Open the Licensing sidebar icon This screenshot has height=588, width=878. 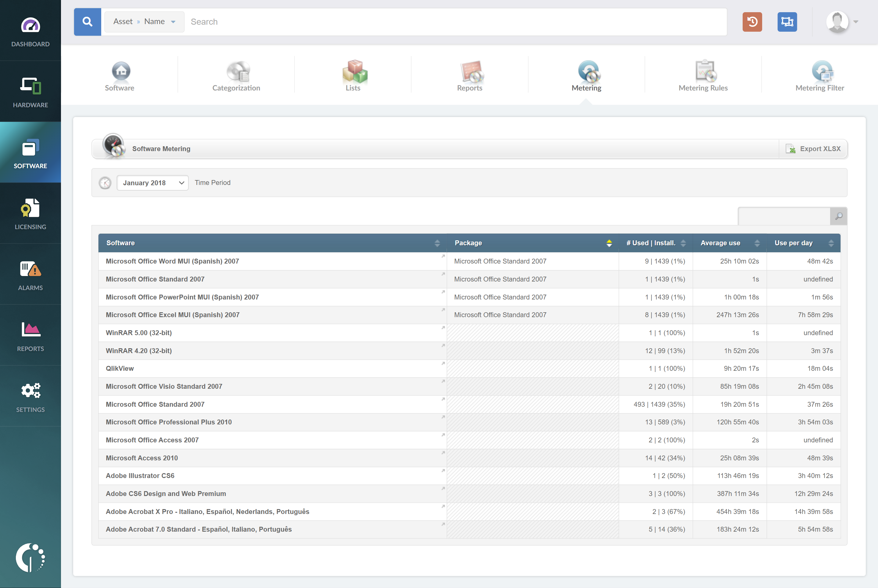30,208
